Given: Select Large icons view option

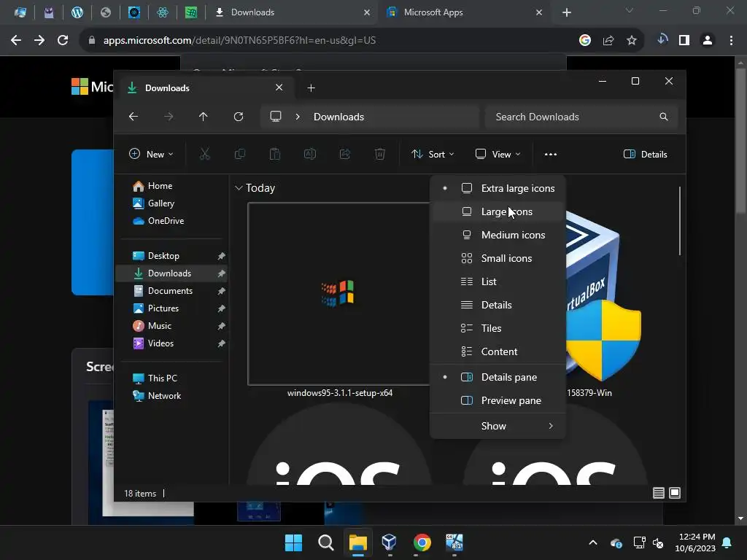Looking at the screenshot, I should (x=498, y=211).
